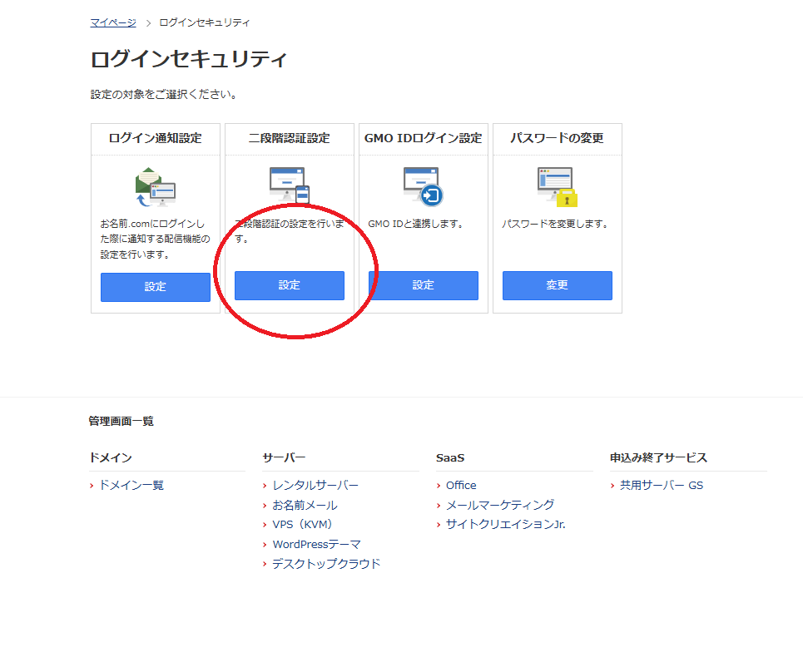Click the ログインセキュリティ page title
This screenshot has width=803, height=672.
tap(188, 59)
